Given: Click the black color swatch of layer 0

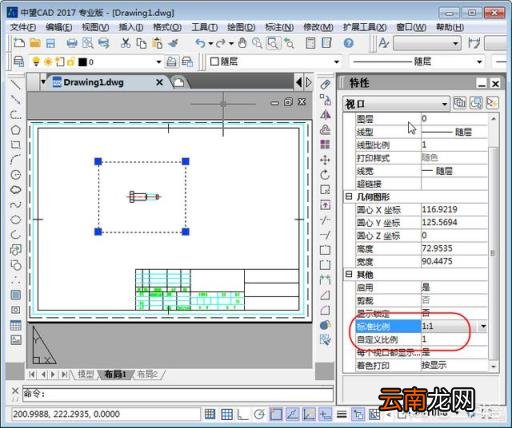Looking at the screenshot, I should pyautogui.click(x=82, y=62).
